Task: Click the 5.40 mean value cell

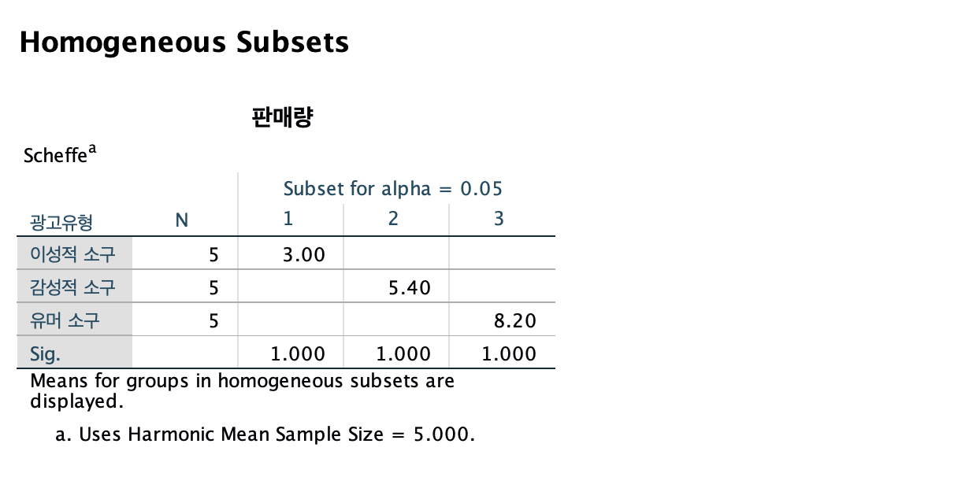Action: point(410,287)
